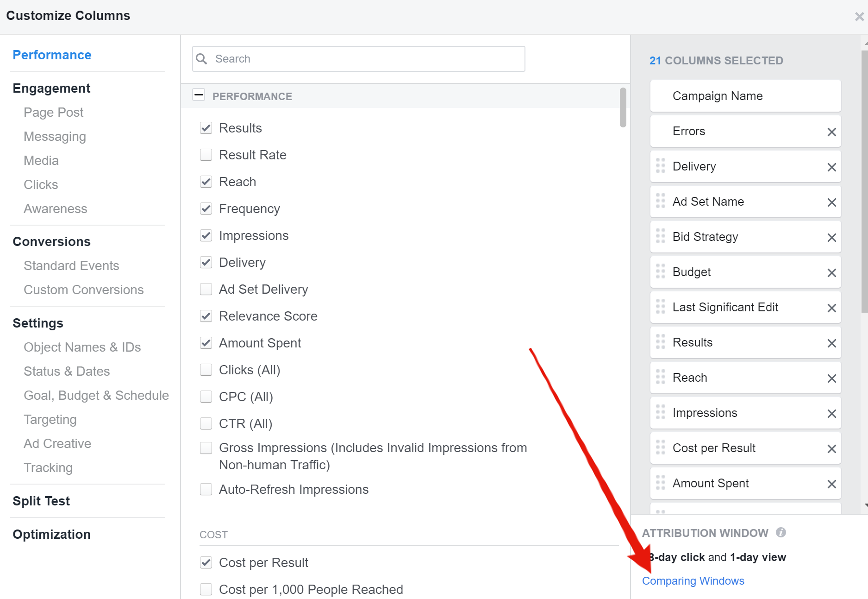Remove the Last Significant Edit column

pos(831,308)
